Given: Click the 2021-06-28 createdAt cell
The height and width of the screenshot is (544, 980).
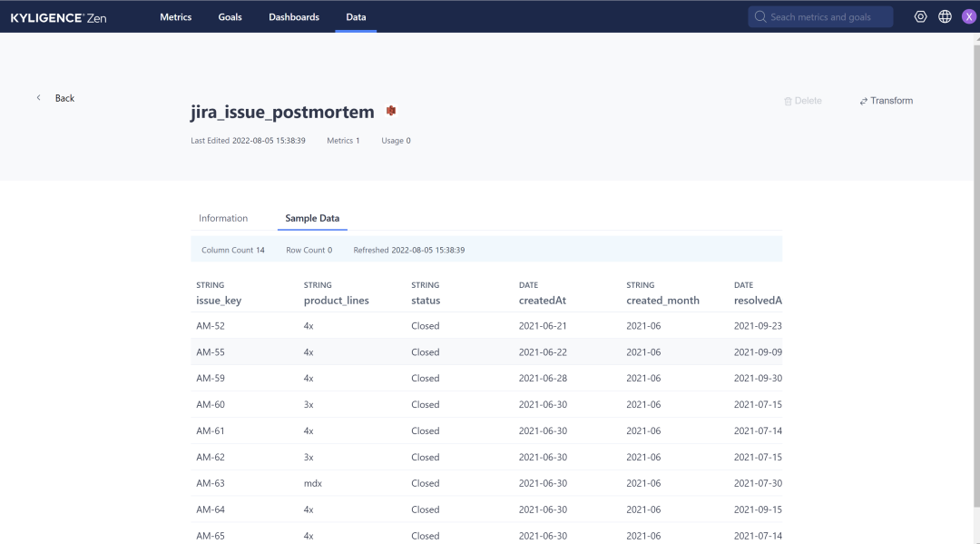Looking at the screenshot, I should pyautogui.click(x=543, y=379).
